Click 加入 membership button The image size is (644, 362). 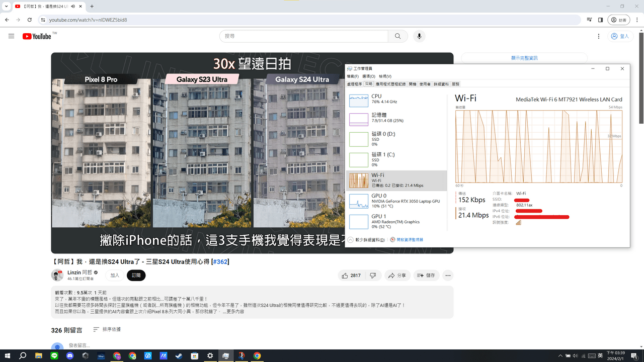(115, 276)
